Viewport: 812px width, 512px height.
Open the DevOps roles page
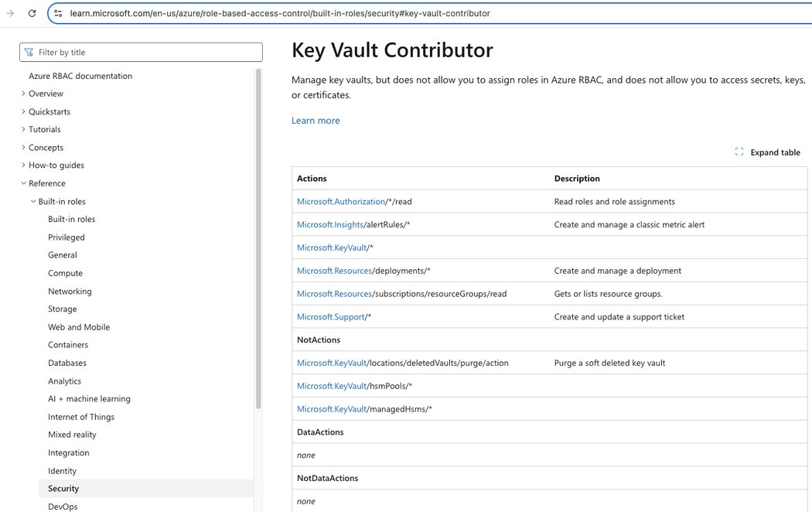(x=64, y=506)
